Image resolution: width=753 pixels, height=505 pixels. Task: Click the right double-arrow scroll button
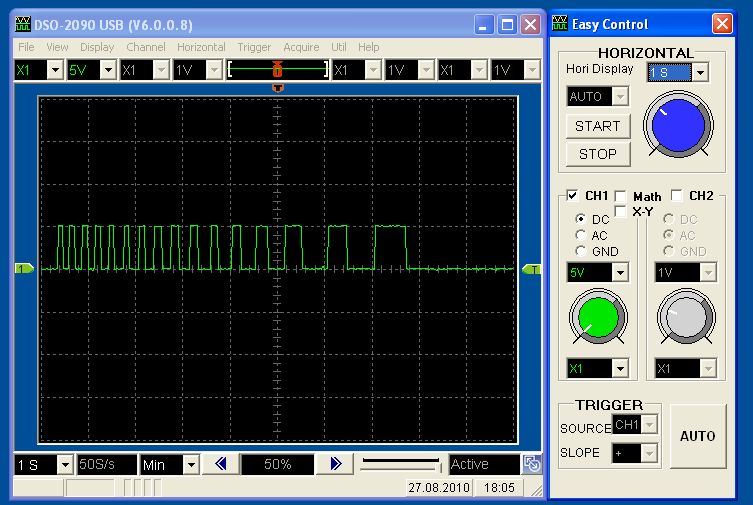click(336, 464)
